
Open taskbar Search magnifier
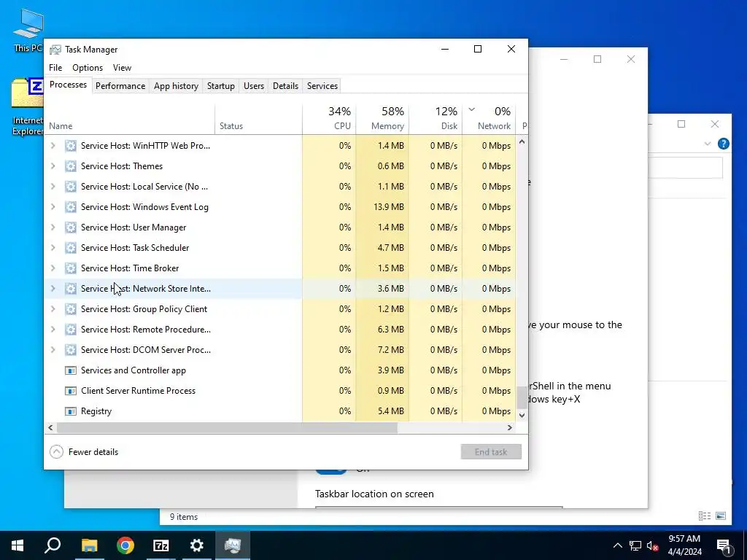(53, 545)
